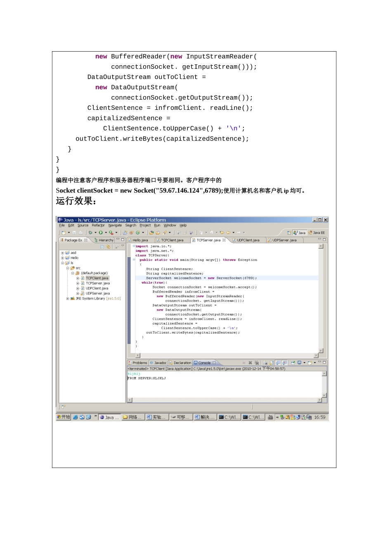Click the Print icon in the Eclipse toolbar
Viewport: 392px width, 555px height.
[80, 232]
